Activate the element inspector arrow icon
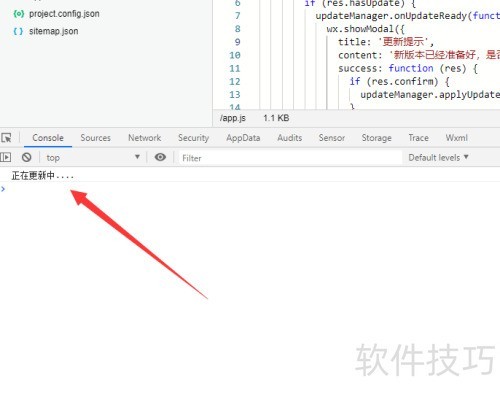This screenshot has width=500, height=397. pos(6,137)
